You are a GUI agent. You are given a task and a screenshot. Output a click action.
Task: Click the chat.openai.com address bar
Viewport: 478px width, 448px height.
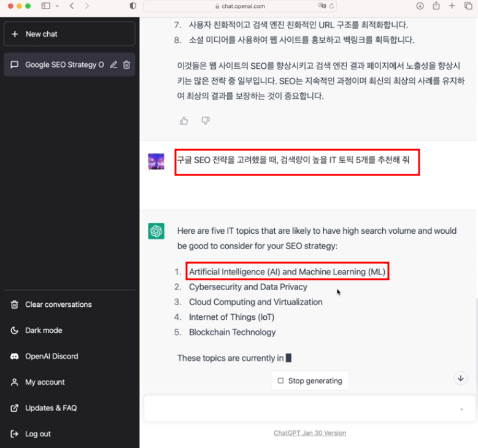[240, 6]
